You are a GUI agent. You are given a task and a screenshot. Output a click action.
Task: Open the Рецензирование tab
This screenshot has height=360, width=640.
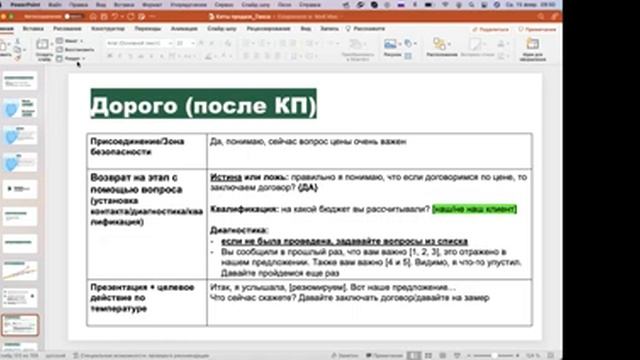pyautogui.click(x=268, y=29)
